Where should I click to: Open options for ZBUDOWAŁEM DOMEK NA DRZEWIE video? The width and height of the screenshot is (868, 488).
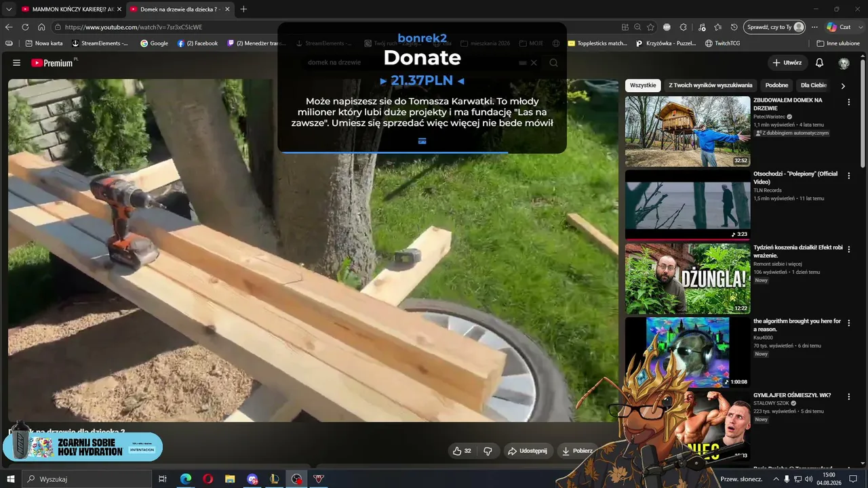849,102
